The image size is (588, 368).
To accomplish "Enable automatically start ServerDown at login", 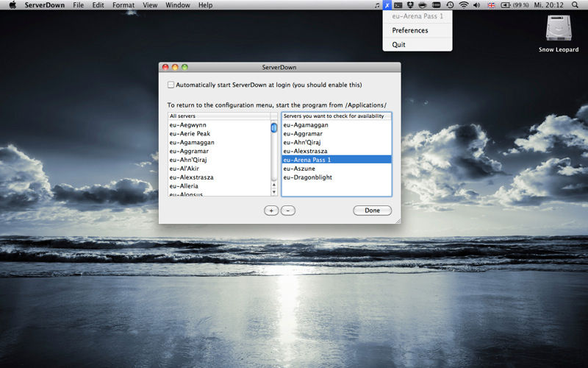I will (x=171, y=85).
